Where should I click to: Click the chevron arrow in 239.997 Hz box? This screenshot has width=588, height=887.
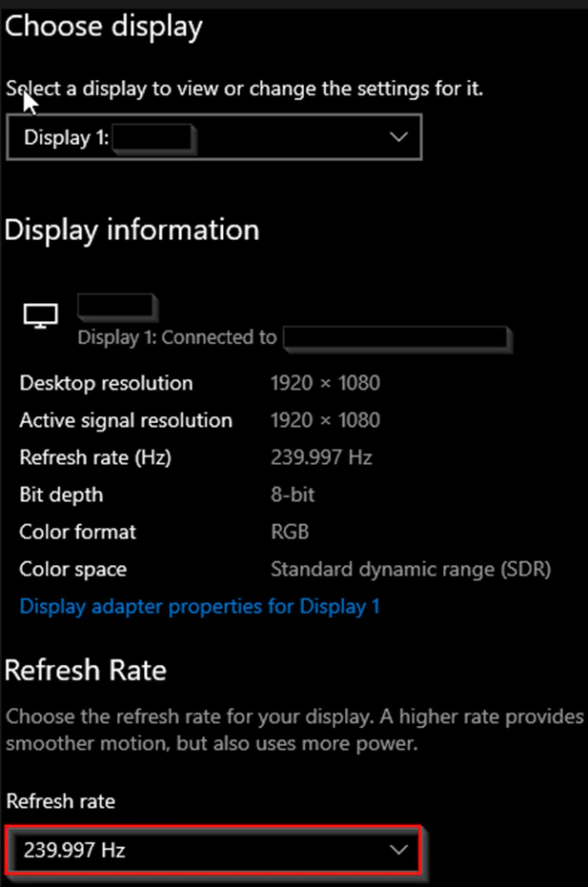398,850
